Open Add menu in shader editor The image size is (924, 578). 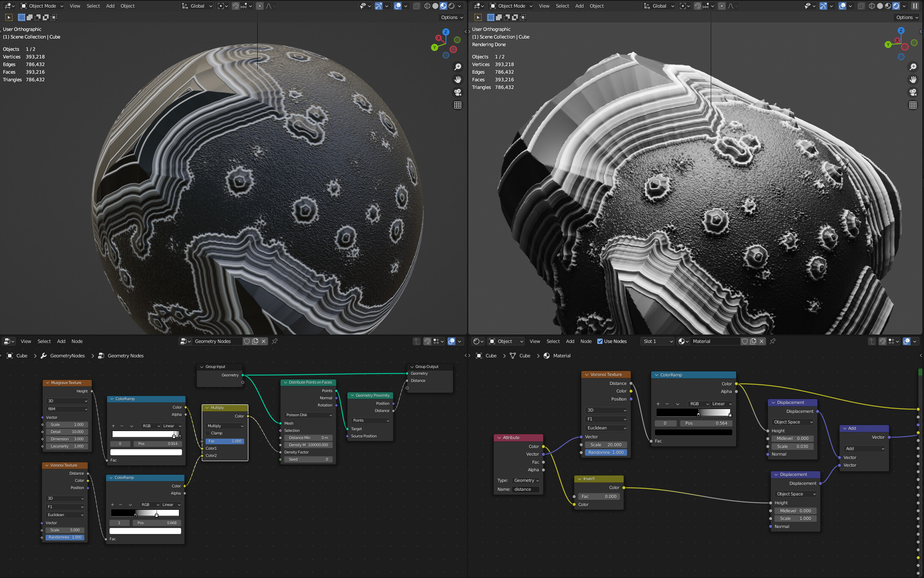pos(570,341)
